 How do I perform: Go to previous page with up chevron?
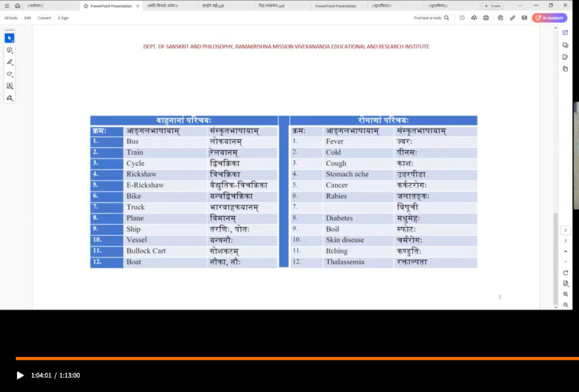[565, 251]
